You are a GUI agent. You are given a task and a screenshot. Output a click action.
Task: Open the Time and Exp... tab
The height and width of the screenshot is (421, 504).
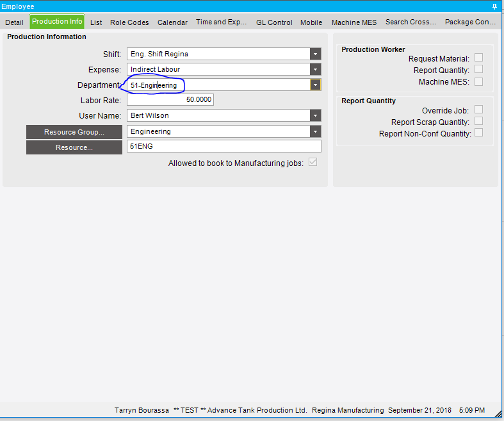[221, 22]
